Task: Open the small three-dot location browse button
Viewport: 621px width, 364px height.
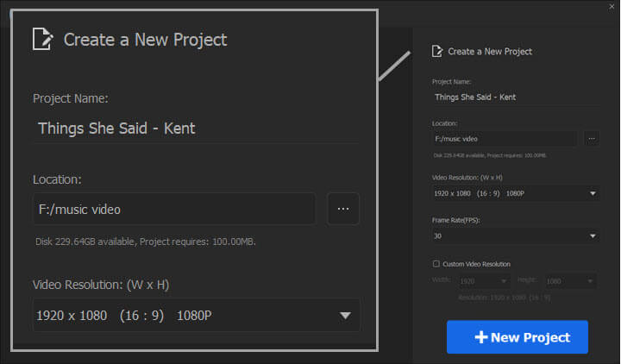Action: tap(591, 138)
